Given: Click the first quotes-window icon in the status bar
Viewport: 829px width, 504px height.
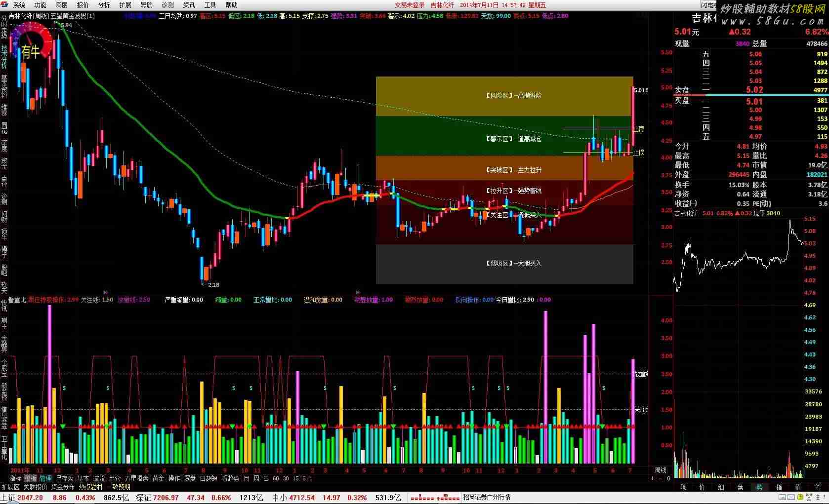Looking at the screenshot, I should point(782,497).
